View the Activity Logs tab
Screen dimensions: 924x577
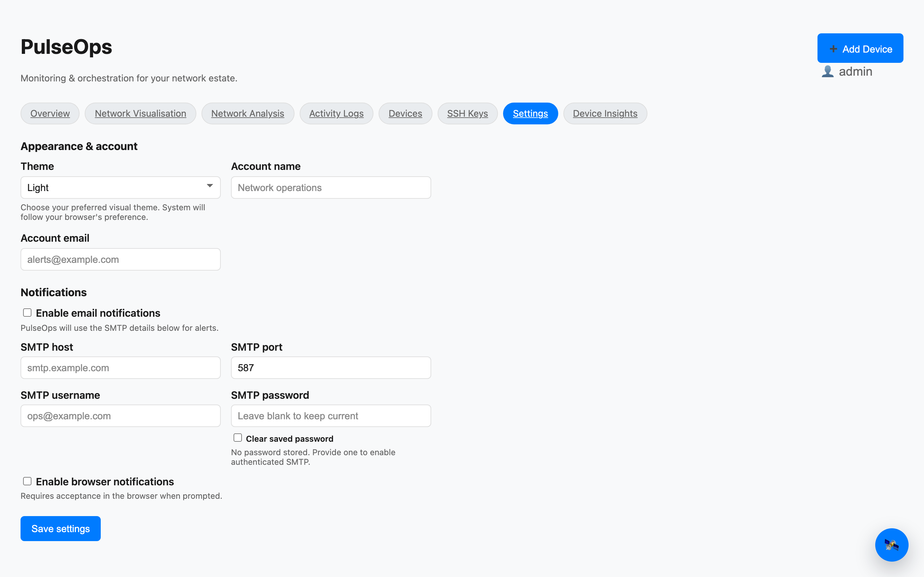[x=336, y=113]
